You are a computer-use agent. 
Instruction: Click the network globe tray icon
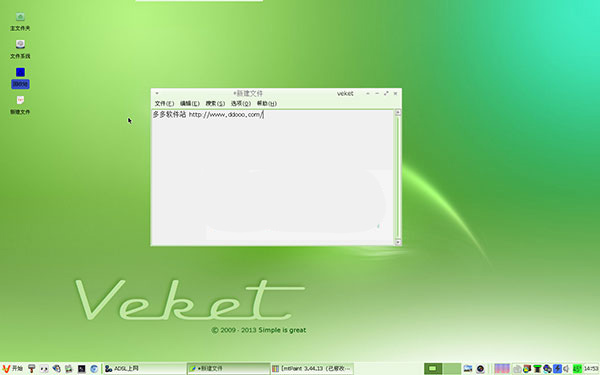548,368
